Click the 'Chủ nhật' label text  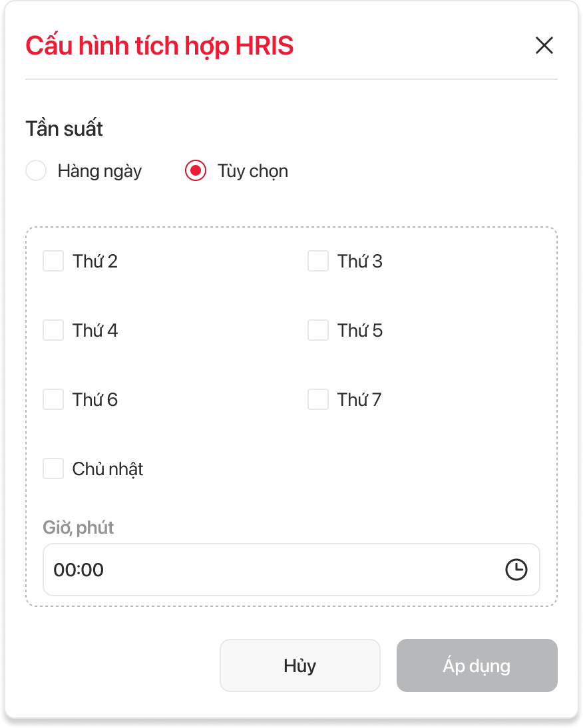click(108, 469)
